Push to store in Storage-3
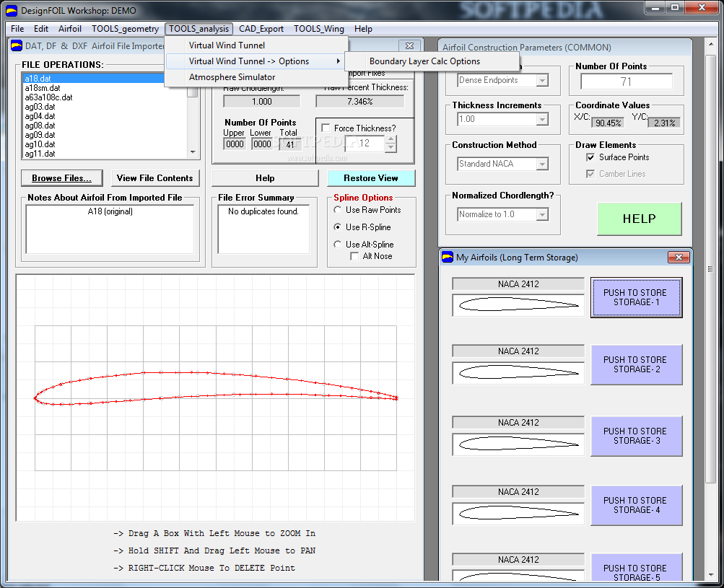Viewport: 724px width, 588px height. click(x=636, y=436)
